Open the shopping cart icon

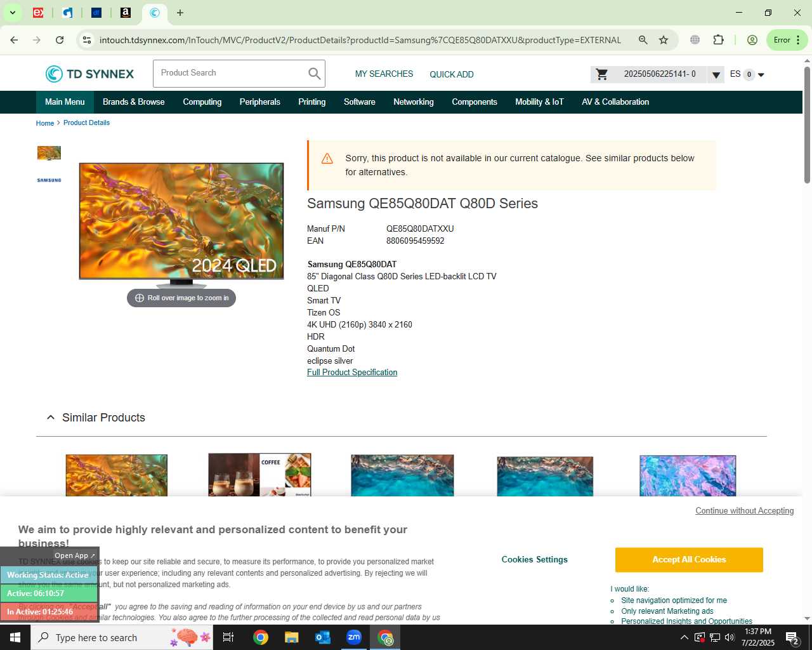(x=602, y=74)
